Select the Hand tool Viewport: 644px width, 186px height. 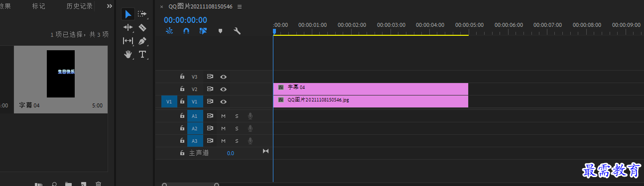coord(128,54)
